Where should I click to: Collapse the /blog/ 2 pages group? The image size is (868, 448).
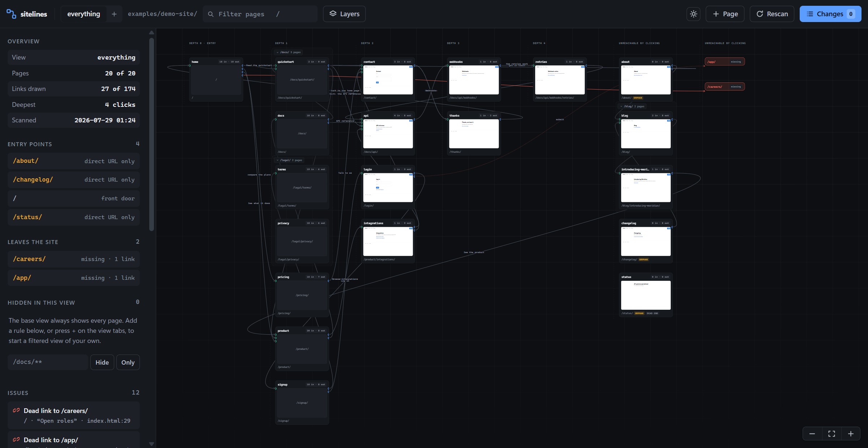[632, 106]
